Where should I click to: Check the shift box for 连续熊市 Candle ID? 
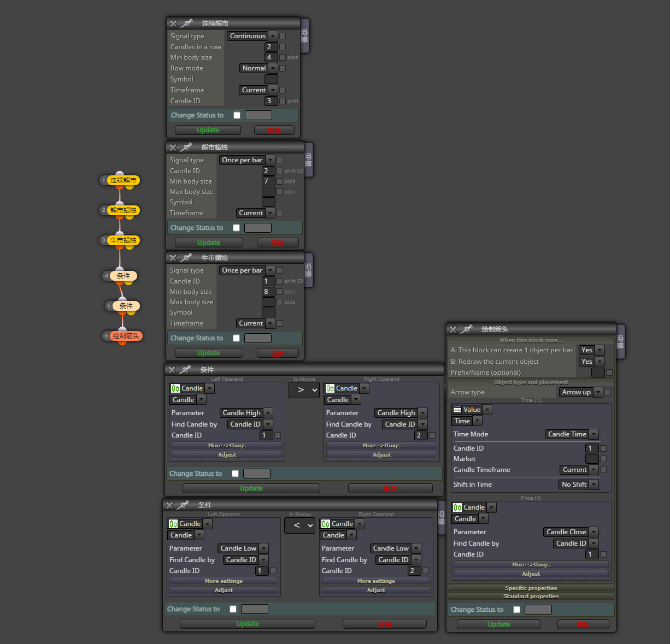(283, 101)
